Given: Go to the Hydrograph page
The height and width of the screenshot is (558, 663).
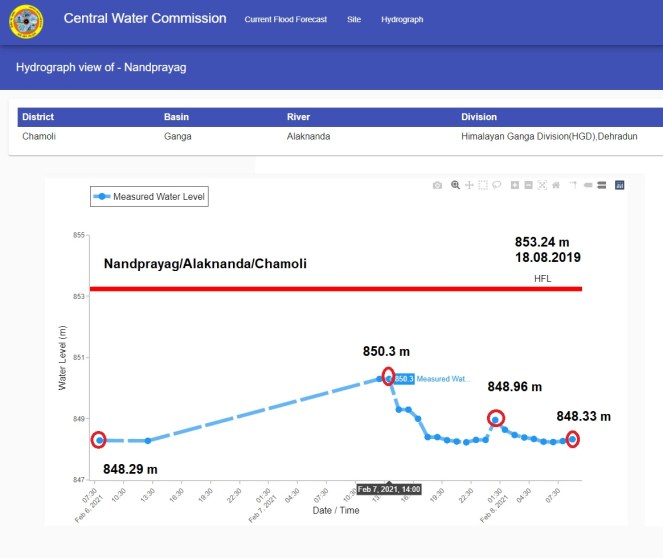Looking at the screenshot, I should coord(402,20).
